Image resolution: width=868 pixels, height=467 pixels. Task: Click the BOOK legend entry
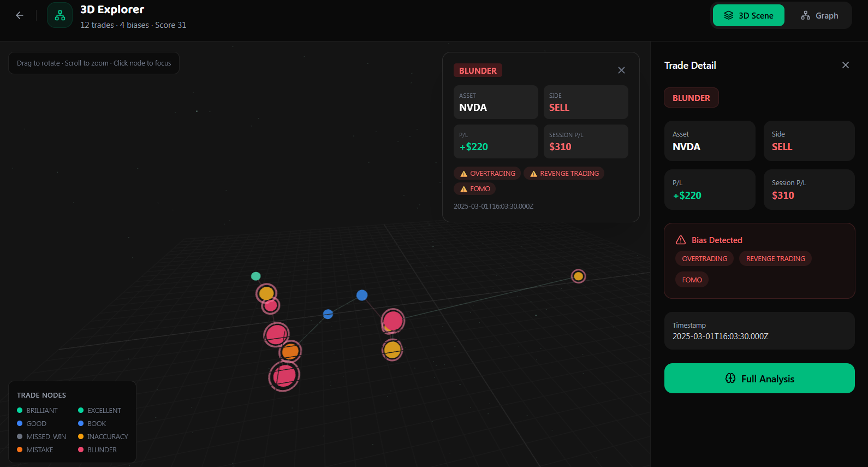coord(92,423)
